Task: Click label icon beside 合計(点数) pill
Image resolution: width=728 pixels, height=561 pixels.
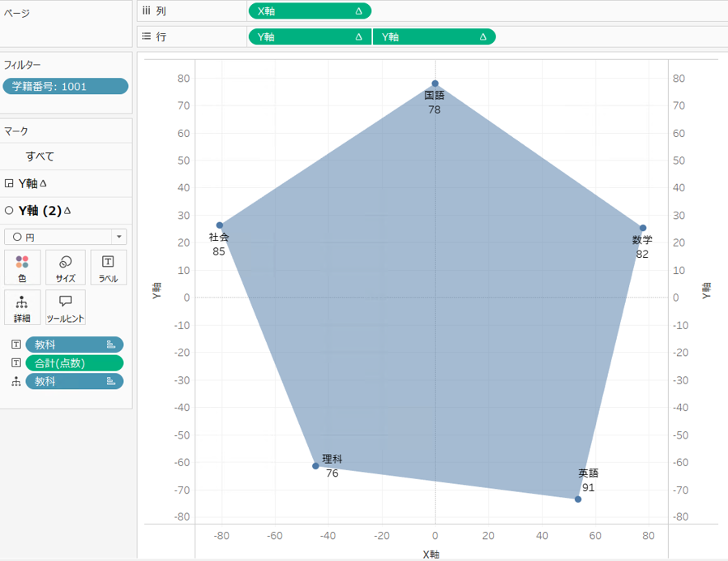Action: (15, 363)
